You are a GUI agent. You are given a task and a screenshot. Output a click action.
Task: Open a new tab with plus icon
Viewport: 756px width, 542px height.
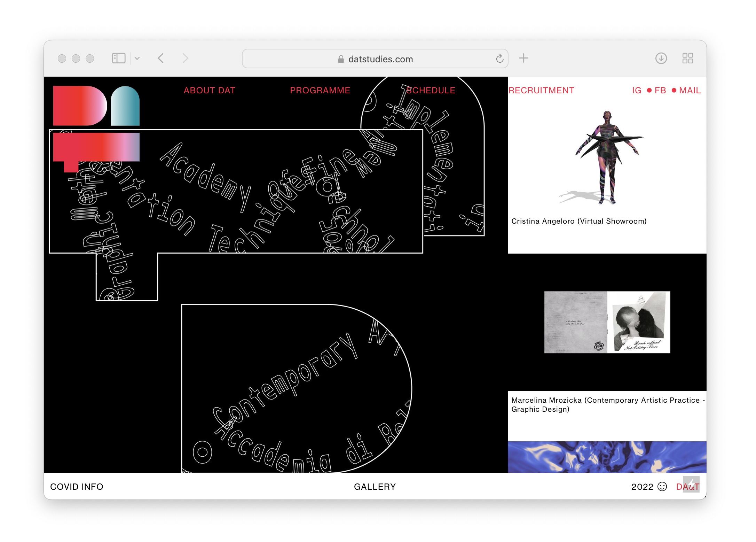(523, 58)
